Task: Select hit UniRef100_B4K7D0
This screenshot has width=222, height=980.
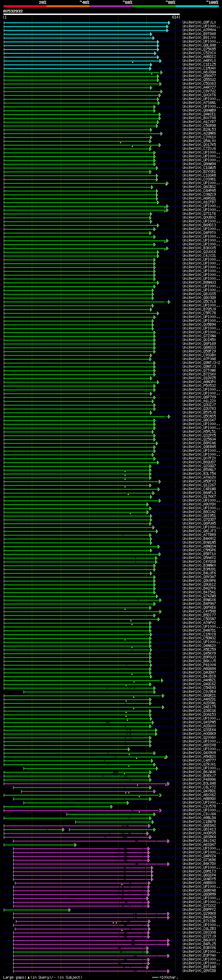Action: click(199, 864)
